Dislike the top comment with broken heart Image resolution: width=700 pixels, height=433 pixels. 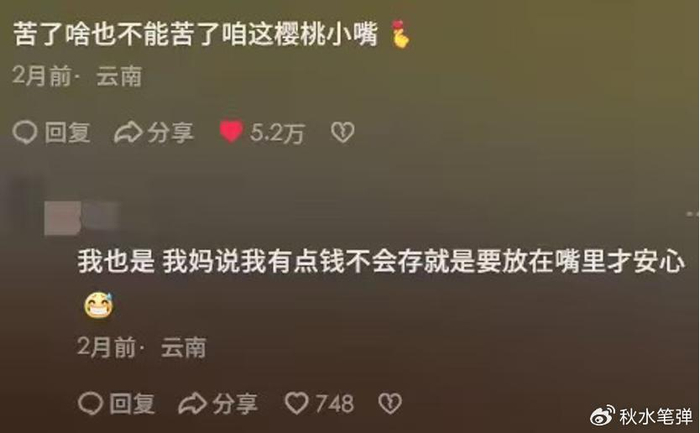(342, 132)
